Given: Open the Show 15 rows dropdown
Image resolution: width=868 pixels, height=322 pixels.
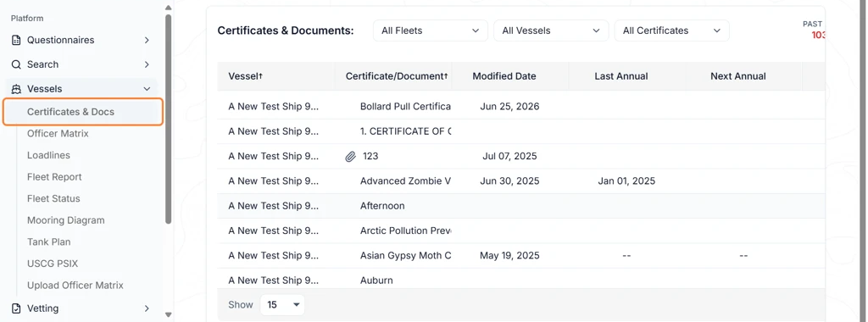Looking at the screenshot, I should pyautogui.click(x=282, y=305).
